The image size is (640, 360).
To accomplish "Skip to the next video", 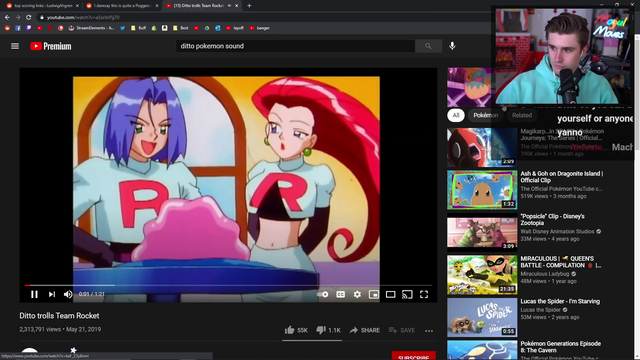I will click(x=51, y=294).
